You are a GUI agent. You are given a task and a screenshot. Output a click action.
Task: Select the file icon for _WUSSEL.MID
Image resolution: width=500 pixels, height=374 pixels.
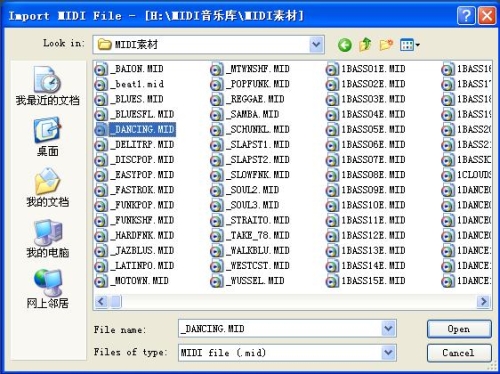(217, 281)
